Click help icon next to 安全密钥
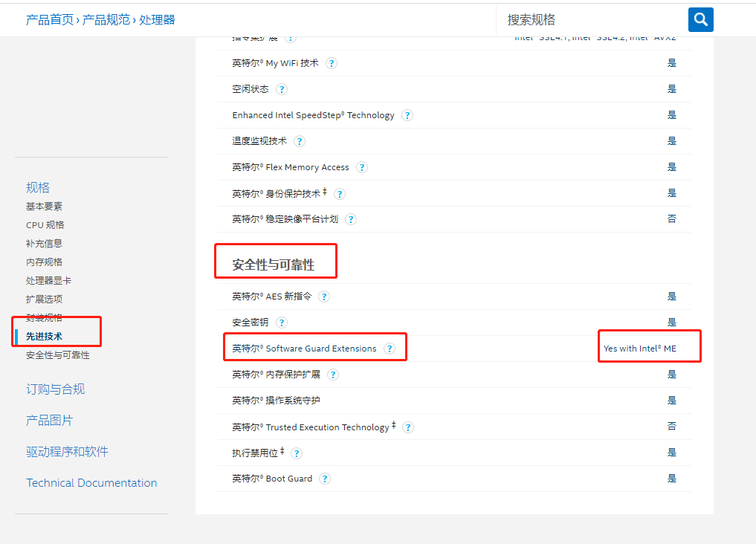The height and width of the screenshot is (544, 756). click(282, 323)
